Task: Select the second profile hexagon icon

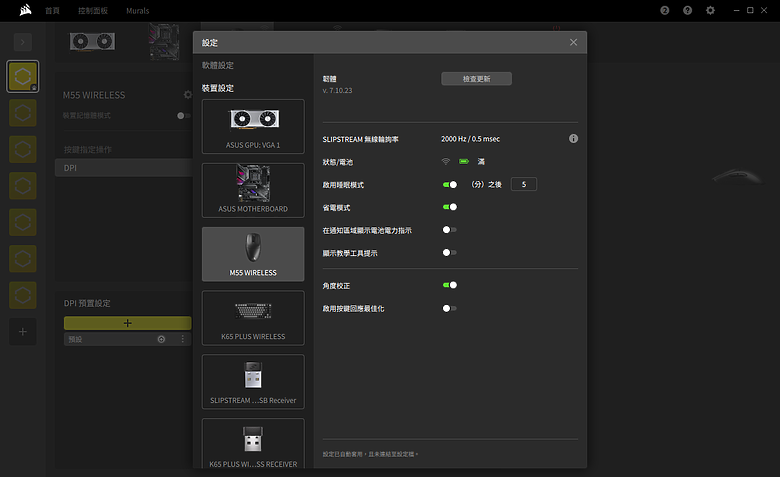Action: pos(22,113)
